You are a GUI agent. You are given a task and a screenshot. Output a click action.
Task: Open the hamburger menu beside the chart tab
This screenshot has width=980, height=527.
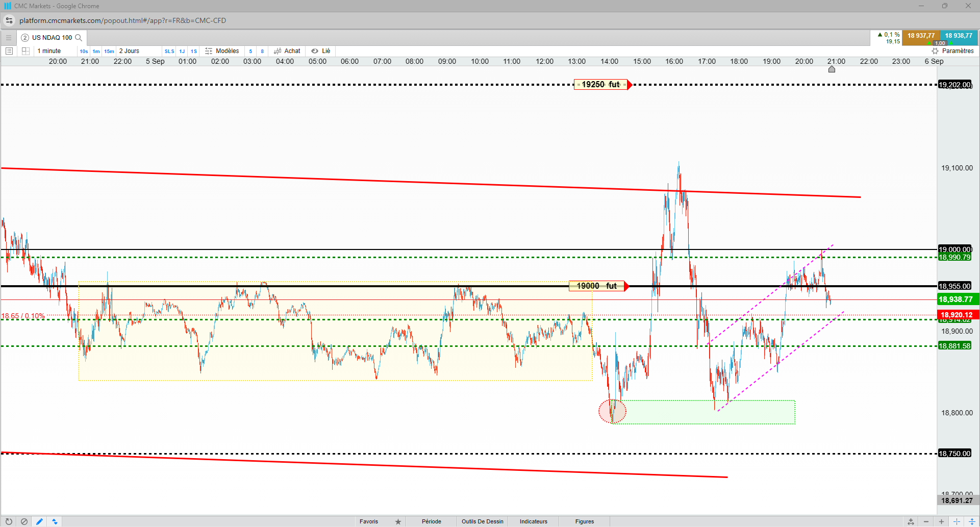coord(8,38)
